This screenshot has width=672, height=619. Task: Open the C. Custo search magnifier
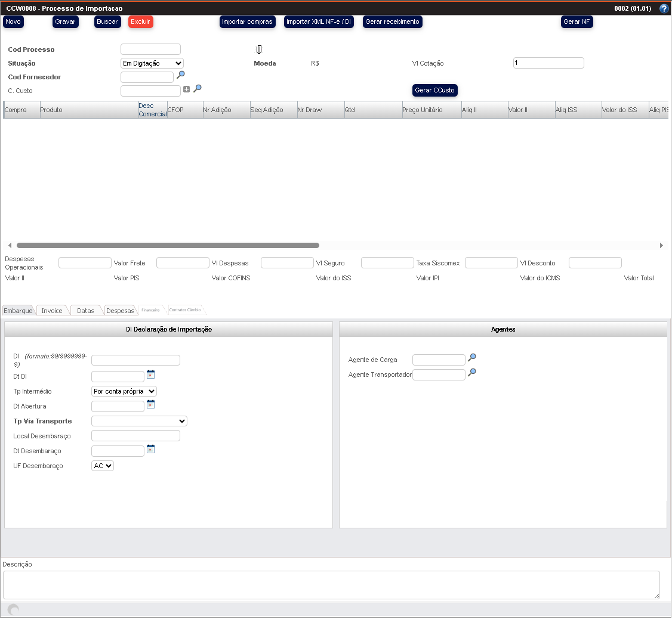coord(198,89)
